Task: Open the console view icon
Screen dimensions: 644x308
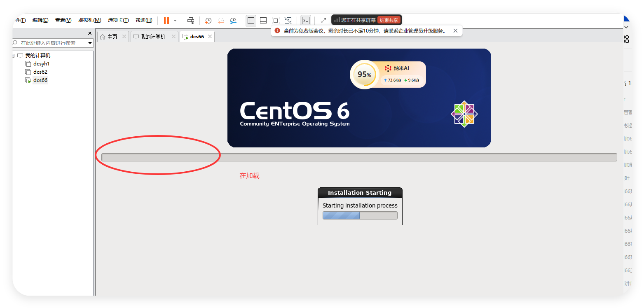Action: [305, 21]
